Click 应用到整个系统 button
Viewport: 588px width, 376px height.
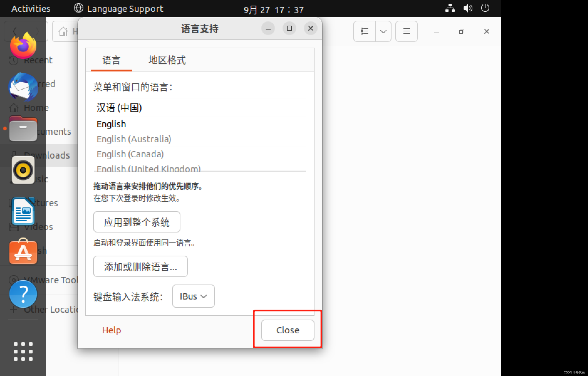pyautogui.click(x=137, y=222)
